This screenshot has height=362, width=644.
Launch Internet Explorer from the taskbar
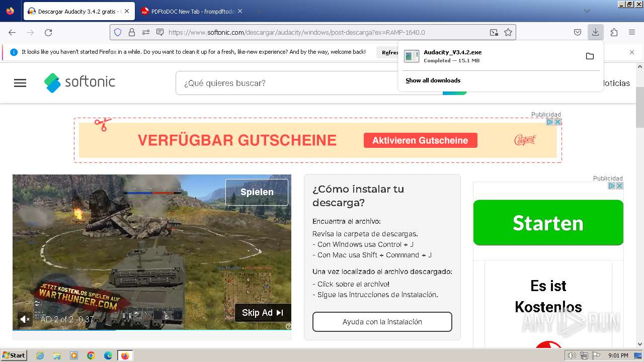[x=40, y=355]
